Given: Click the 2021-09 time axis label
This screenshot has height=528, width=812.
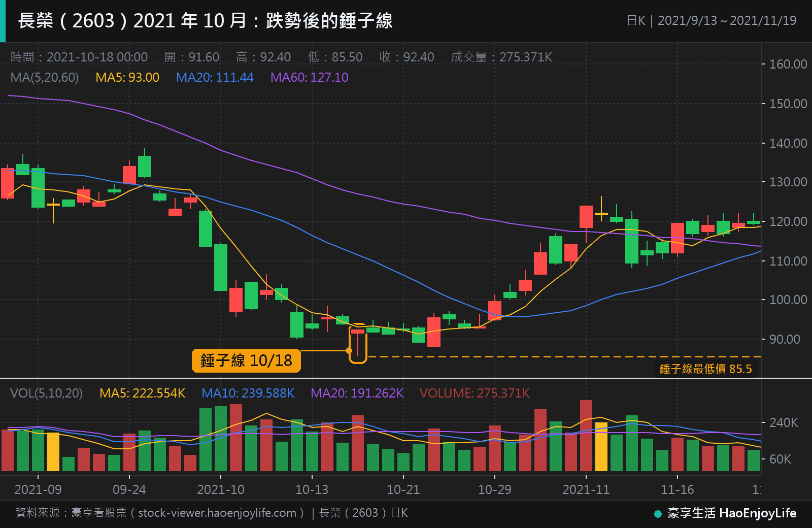Looking at the screenshot, I should coord(38,489).
